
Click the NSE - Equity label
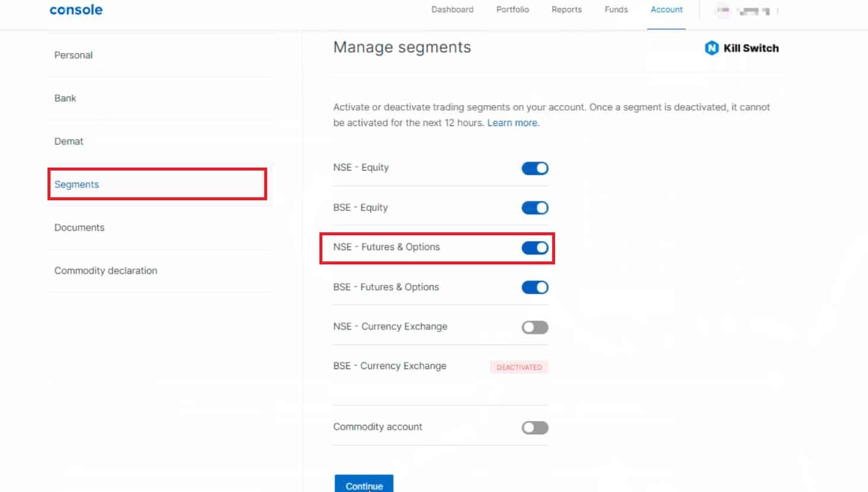tap(361, 168)
